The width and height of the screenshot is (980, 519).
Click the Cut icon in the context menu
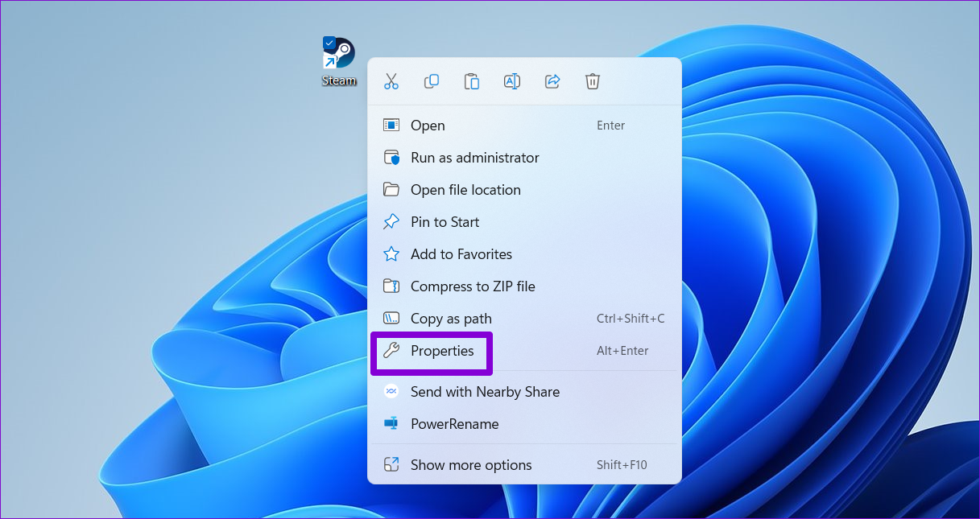[x=391, y=80]
